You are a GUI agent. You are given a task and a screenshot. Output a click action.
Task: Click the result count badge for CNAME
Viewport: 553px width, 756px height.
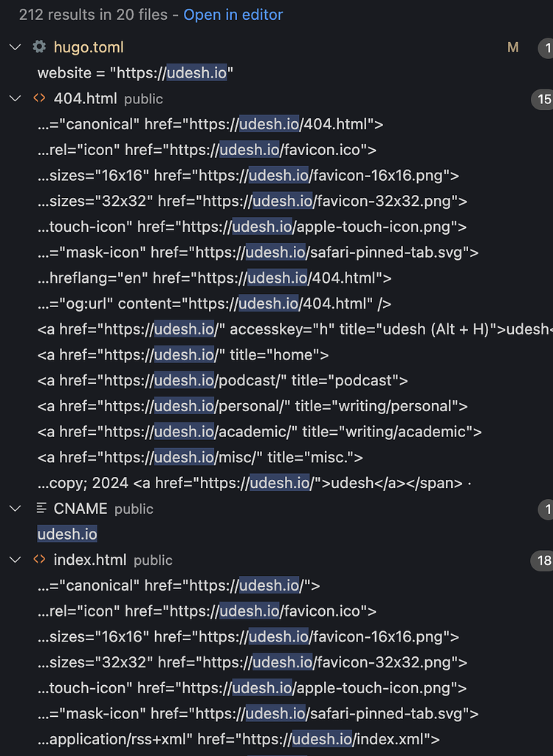pos(546,509)
